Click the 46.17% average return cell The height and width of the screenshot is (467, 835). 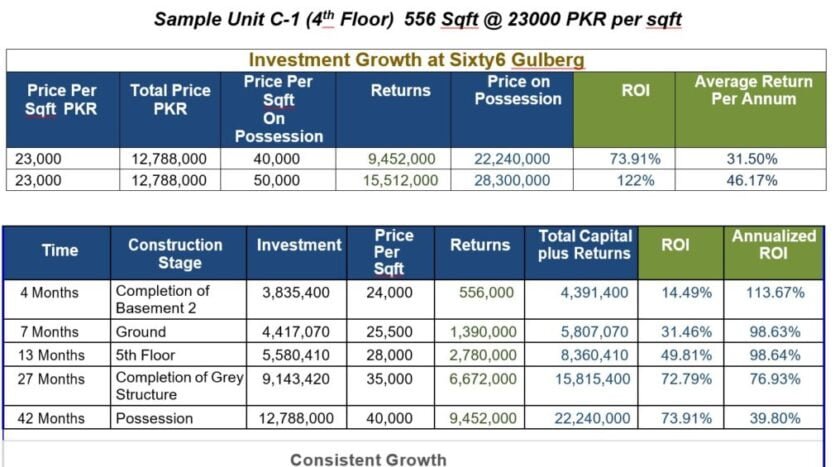click(752, 180)
